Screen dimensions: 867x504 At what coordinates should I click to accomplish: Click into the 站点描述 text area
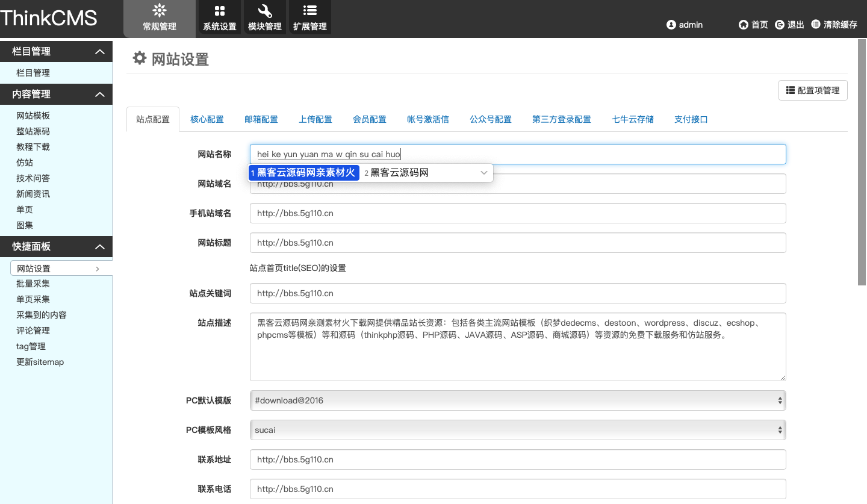(518, 355)
